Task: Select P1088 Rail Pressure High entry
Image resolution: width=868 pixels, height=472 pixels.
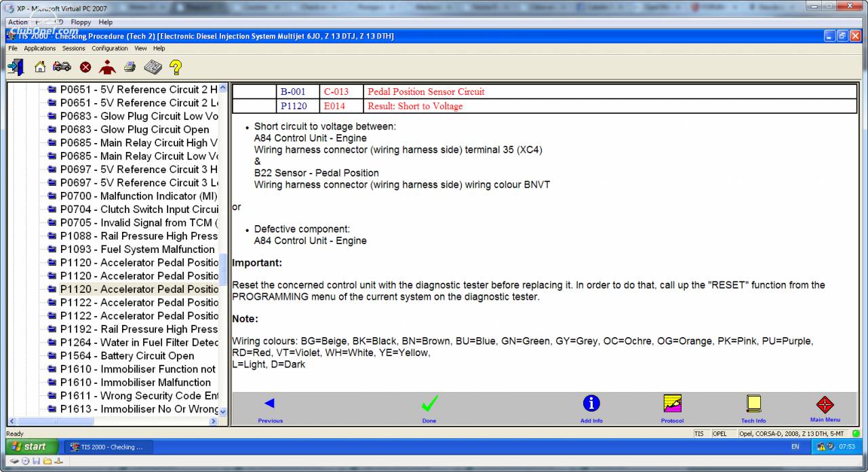Action: coord(133,236)
